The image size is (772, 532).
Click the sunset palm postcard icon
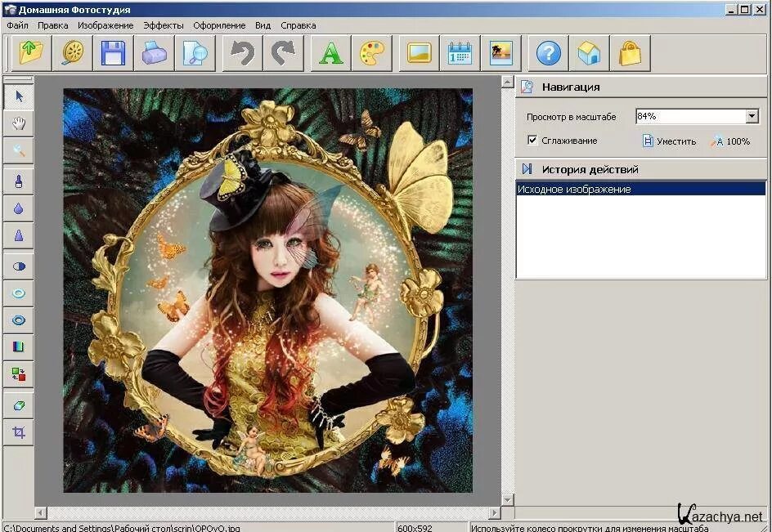pos(501,52)
